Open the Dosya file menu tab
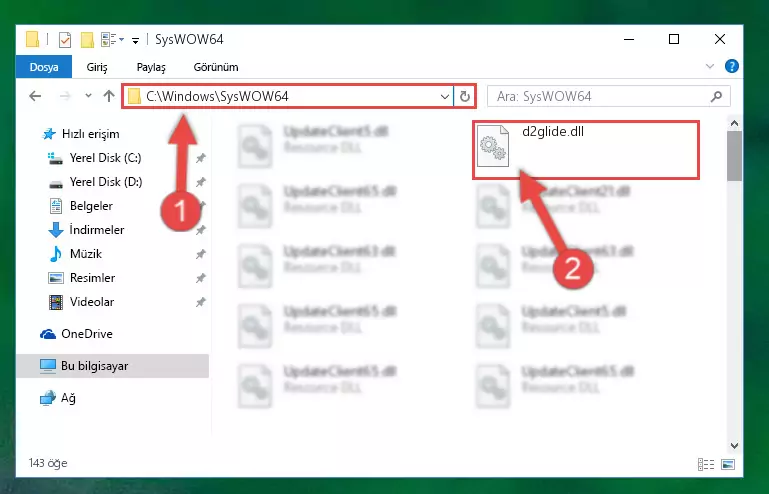 pos(44,67)
